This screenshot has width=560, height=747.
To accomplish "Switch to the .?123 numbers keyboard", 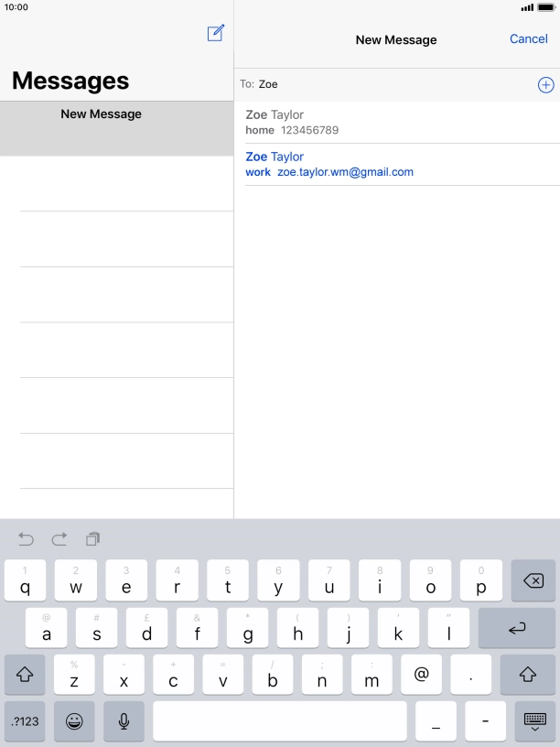I will pos(25,721).
